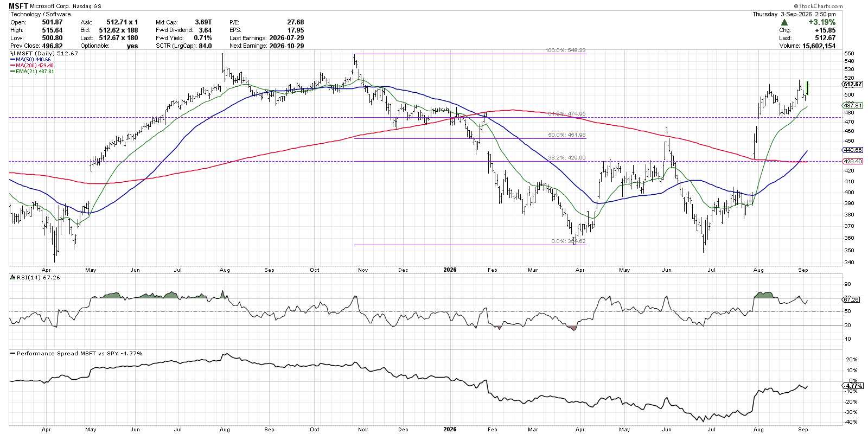Click the Fibonacci label '0.0%: 354.62'
This screenshot has height=434, width=868.
(x=569, y=241)
